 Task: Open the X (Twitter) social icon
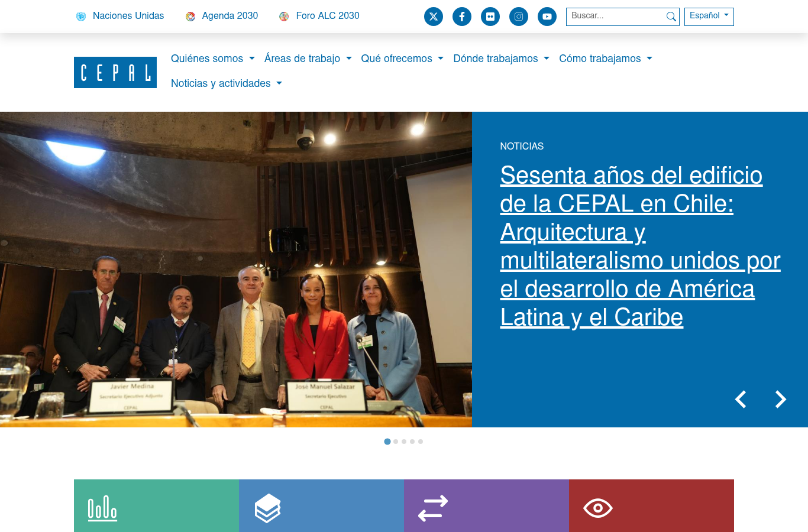click(434, 17)
